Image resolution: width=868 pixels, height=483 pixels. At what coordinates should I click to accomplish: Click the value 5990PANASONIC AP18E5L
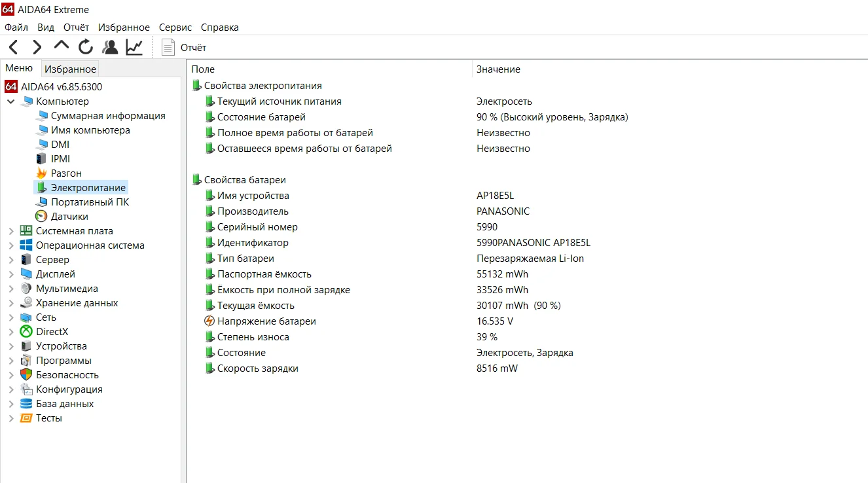click(x=533, y=243)
